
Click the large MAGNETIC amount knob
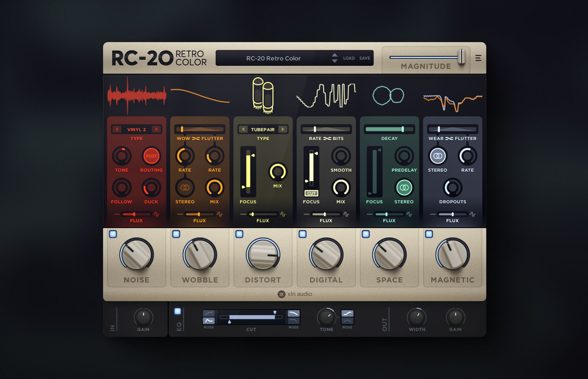tap(453, 255)
